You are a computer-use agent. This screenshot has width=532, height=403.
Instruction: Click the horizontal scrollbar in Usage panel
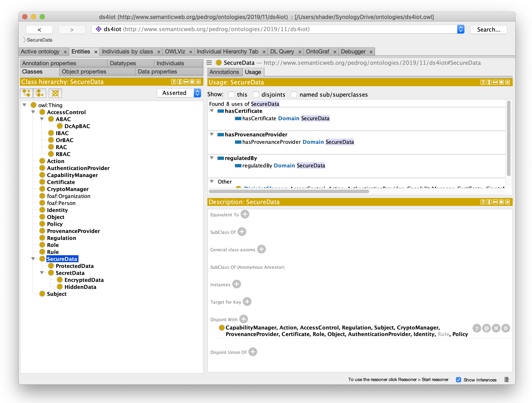(289, 191)
